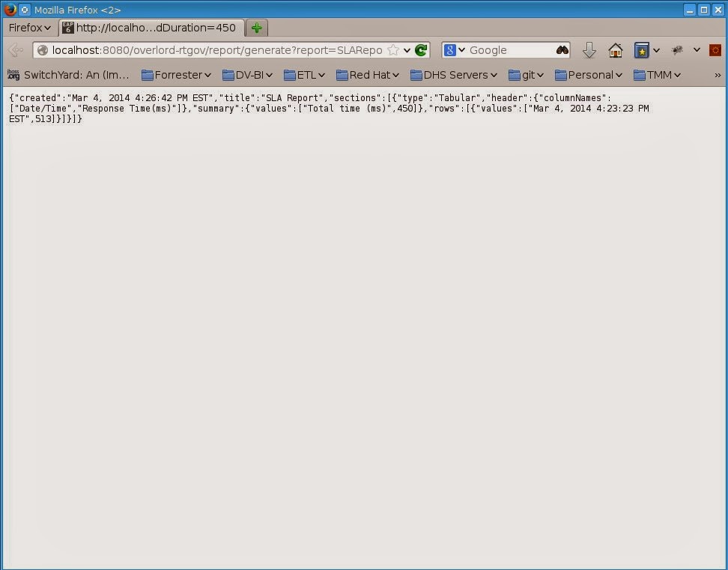Click the red add-on icon at toolbar end
The width and height of the screenshot is (728, 570).
click(715, 50)
